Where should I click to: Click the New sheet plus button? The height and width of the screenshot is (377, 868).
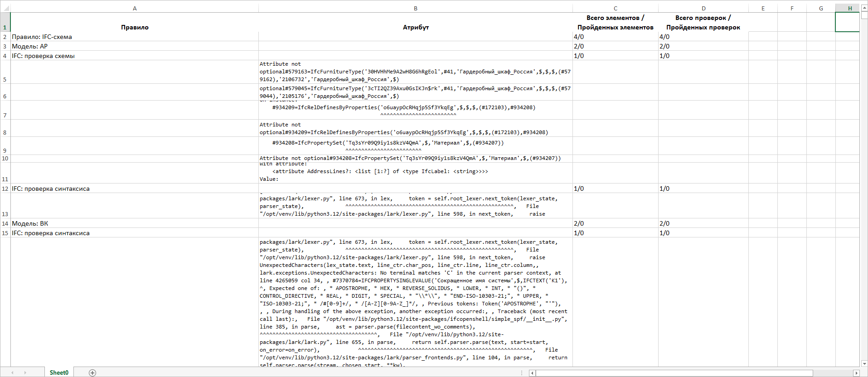pos(92,372)
